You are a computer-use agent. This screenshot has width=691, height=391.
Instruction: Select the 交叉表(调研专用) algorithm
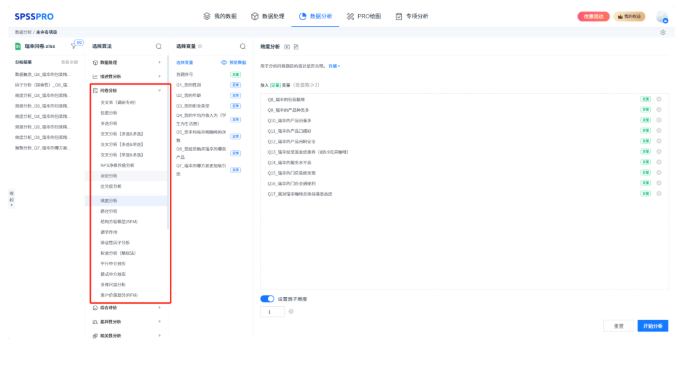pyautogui.click(x=118, y=102)
